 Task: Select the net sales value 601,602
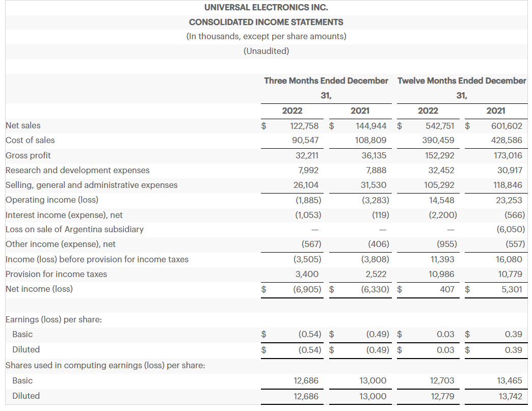pos(507,126)
